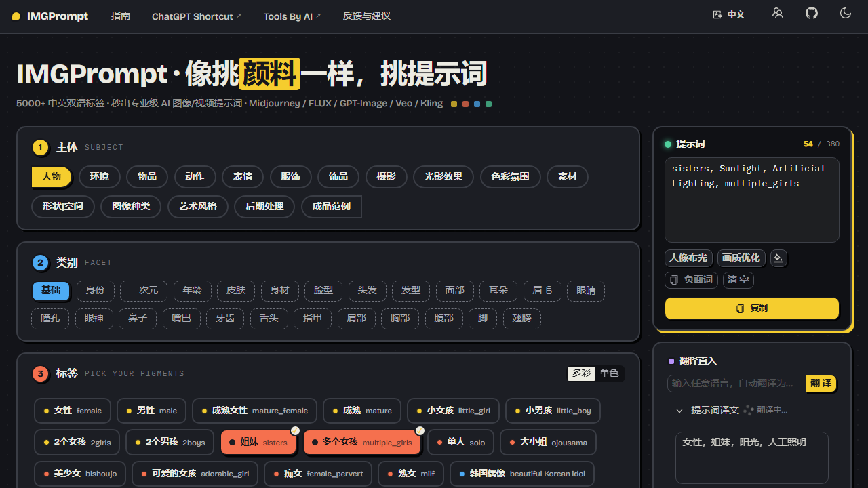Screen dimensions: 868x488
Task: Click the yellow color dot in subtitle
Action: coord(454,104)
